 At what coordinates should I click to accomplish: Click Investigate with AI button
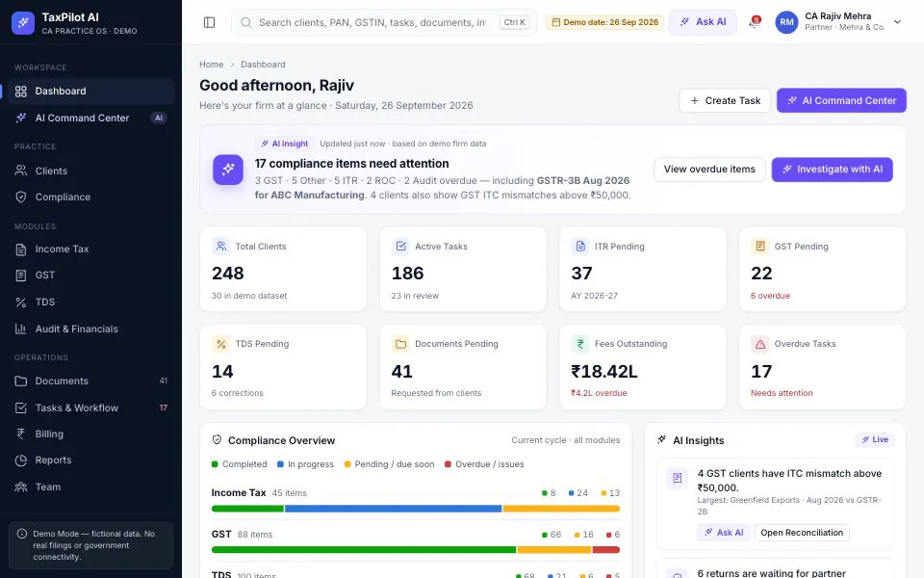point(832,170)
